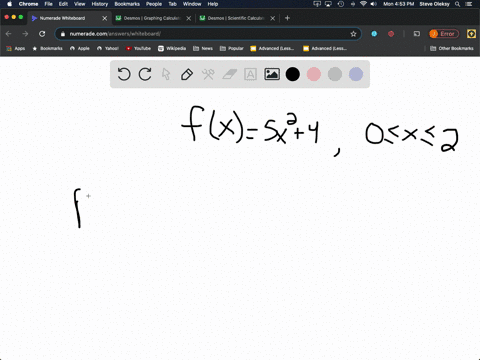The image size is (480, 360).
Task: Close the Numerade Whiteboard tab
Action: pos(105,18)
